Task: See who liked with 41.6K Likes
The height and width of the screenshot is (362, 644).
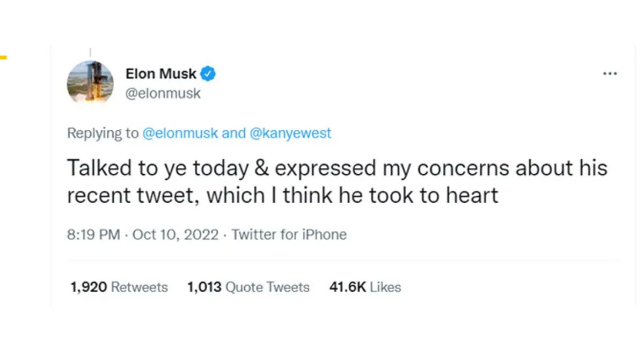Action: click(364, 287)
